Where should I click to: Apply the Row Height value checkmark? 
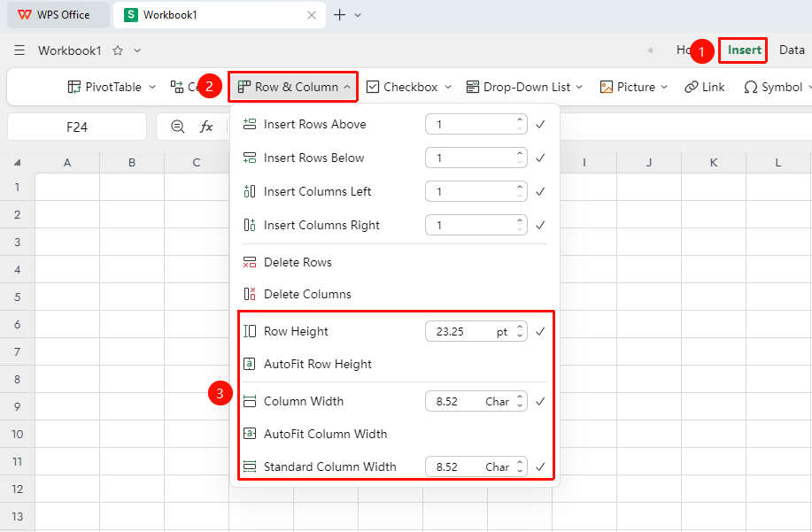[x=540, y=331]
